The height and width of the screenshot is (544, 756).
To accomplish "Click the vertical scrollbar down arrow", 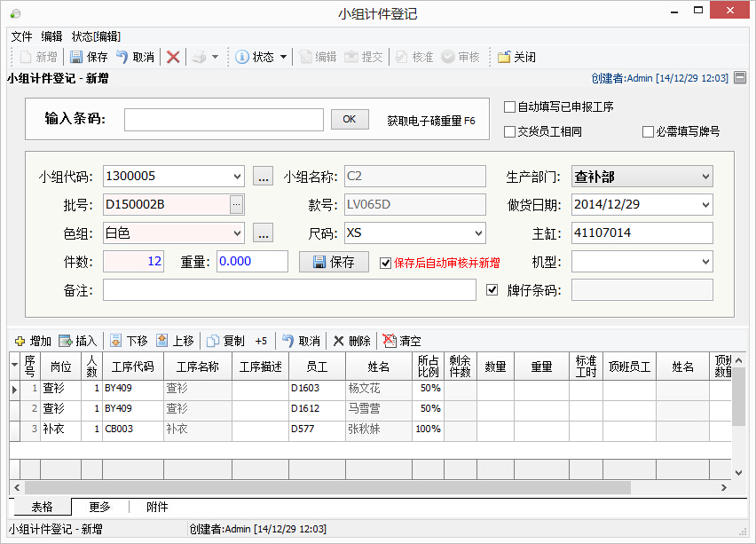I will click(738, 473).
